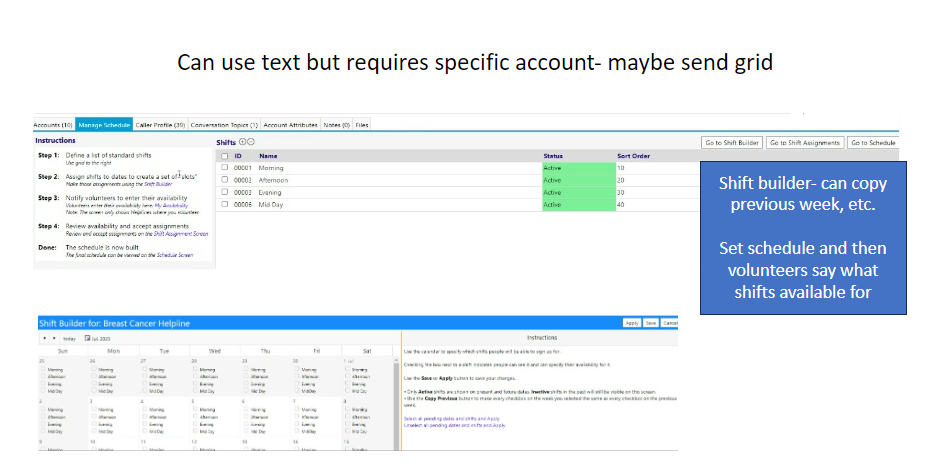Follow the Shift Builder link in Step 2

158,185
